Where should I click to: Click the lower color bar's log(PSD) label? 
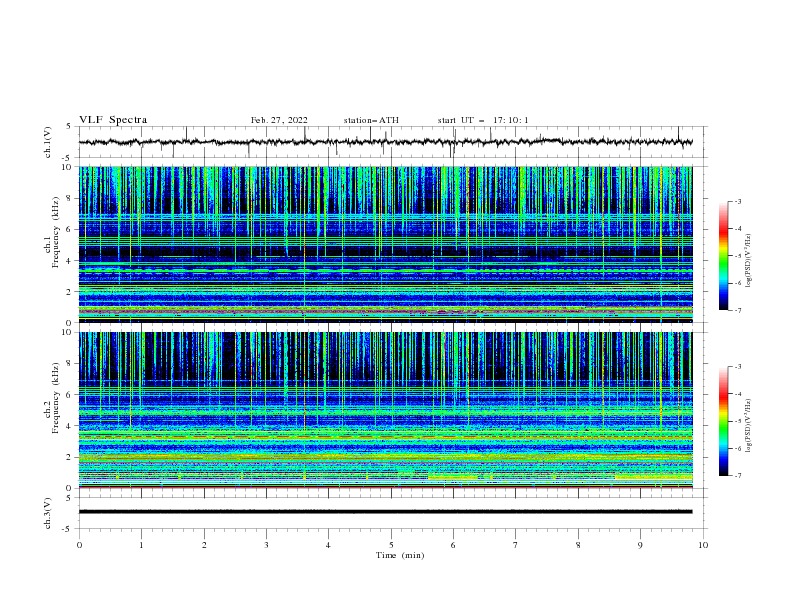coord(748,425)
